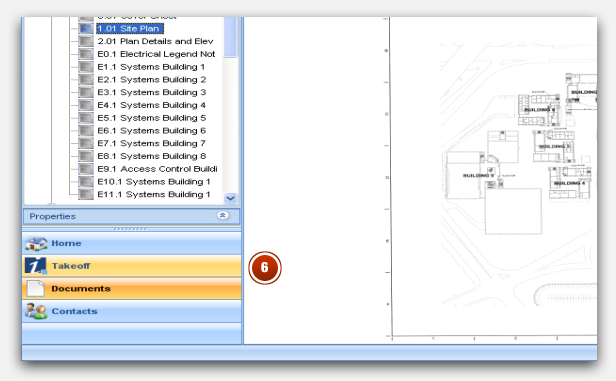Select the E11.1 Systems Building row

click(154, 194)
